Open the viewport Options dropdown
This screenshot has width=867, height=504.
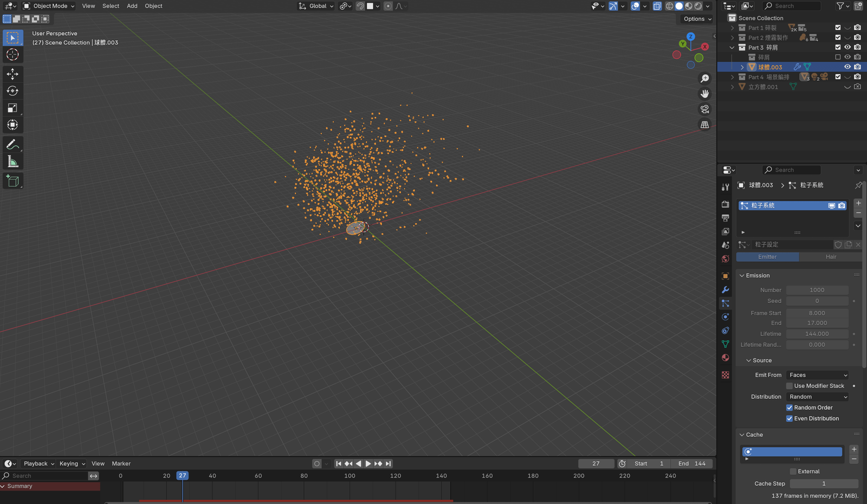[697, 19]
